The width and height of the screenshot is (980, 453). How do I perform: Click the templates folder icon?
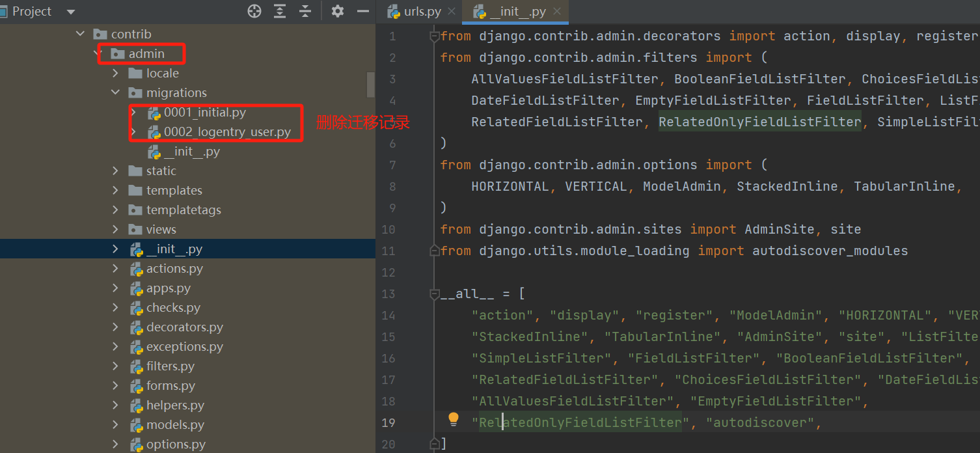[135, 190]
